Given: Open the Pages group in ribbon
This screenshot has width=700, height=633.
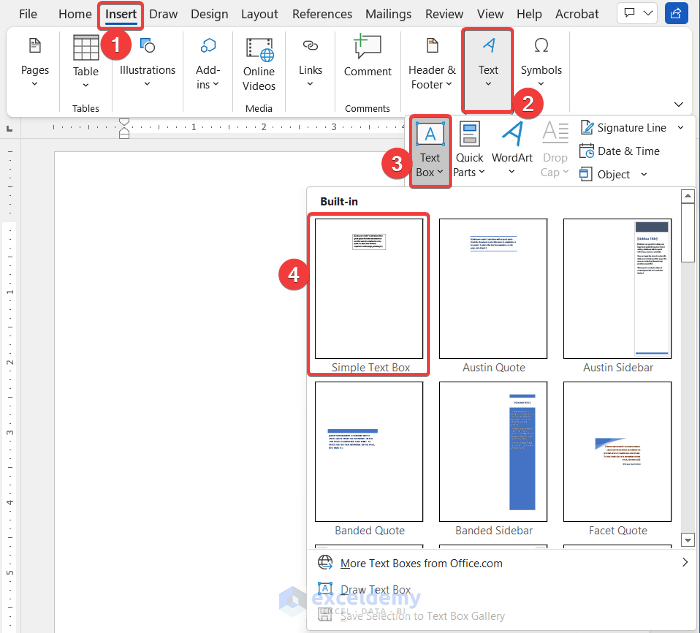Looking at the screenshot, I should pos(35,62).
